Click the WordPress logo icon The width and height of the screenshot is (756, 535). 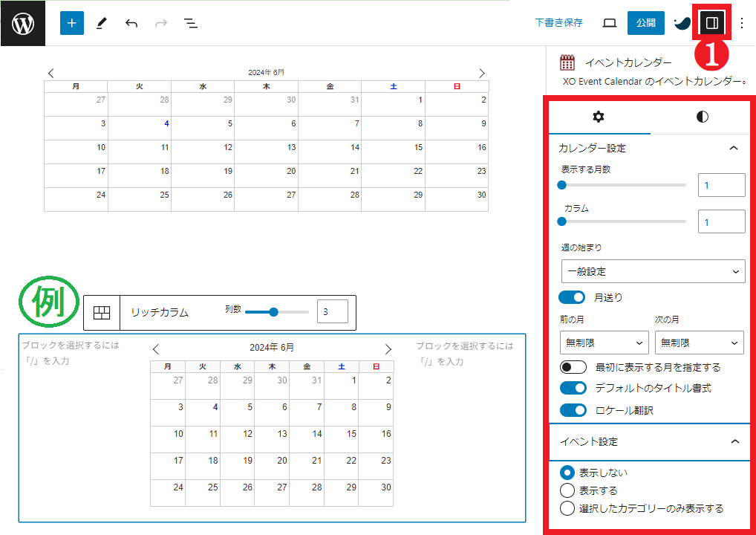23,23
